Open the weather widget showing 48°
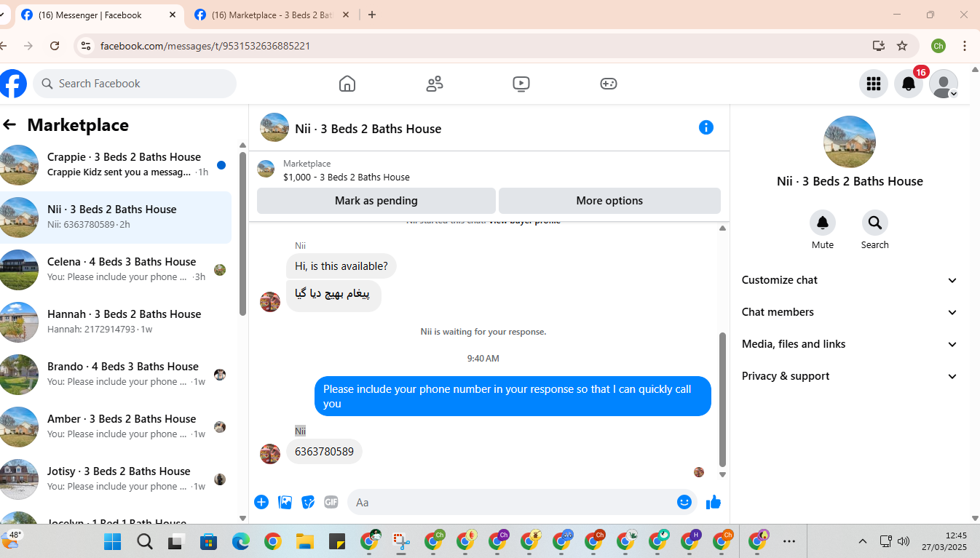This screenshot has width=980, height=558. click(12, 540)
